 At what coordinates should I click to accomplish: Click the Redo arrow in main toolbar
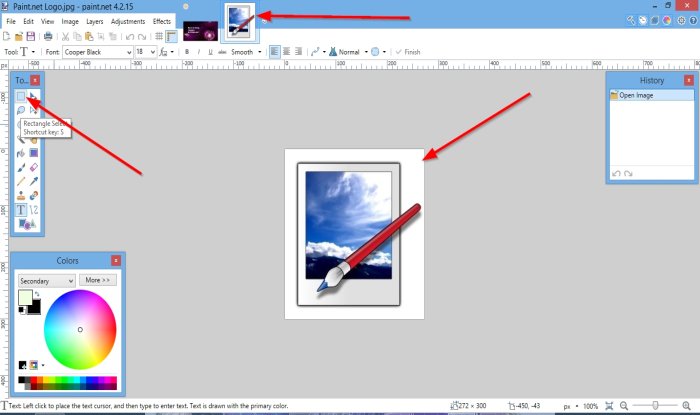[x=142, y=37]
